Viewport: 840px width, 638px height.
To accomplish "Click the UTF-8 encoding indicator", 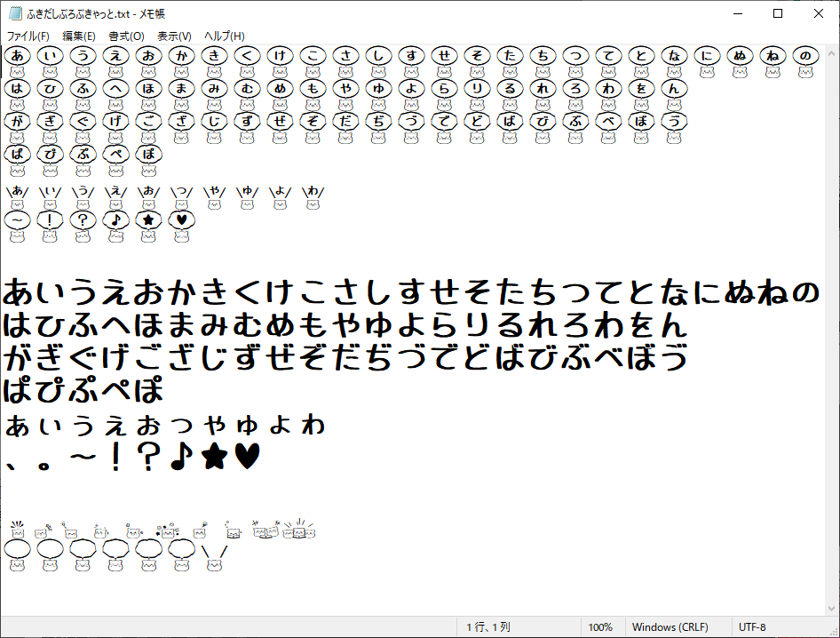I will pos(751,626).
